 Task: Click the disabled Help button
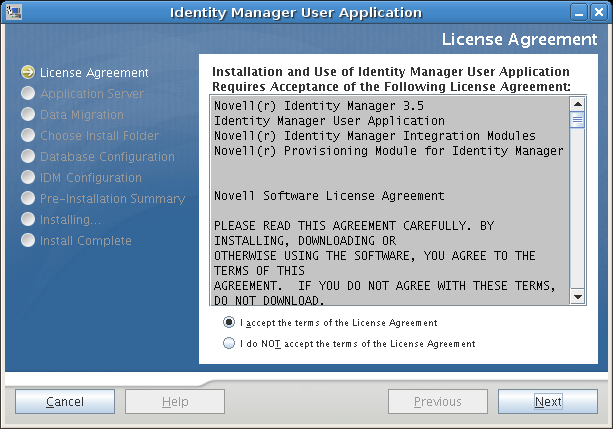[x=175, y=402]
